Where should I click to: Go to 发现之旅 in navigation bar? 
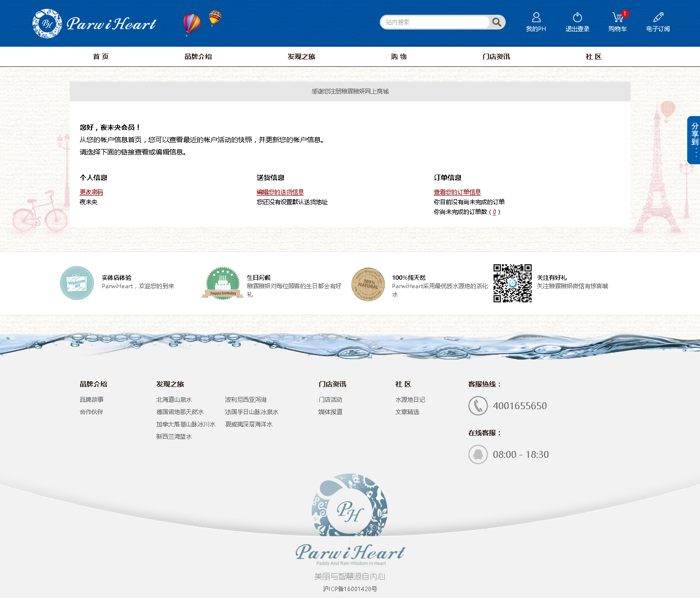pyautogui.click(x=301, y=57)
